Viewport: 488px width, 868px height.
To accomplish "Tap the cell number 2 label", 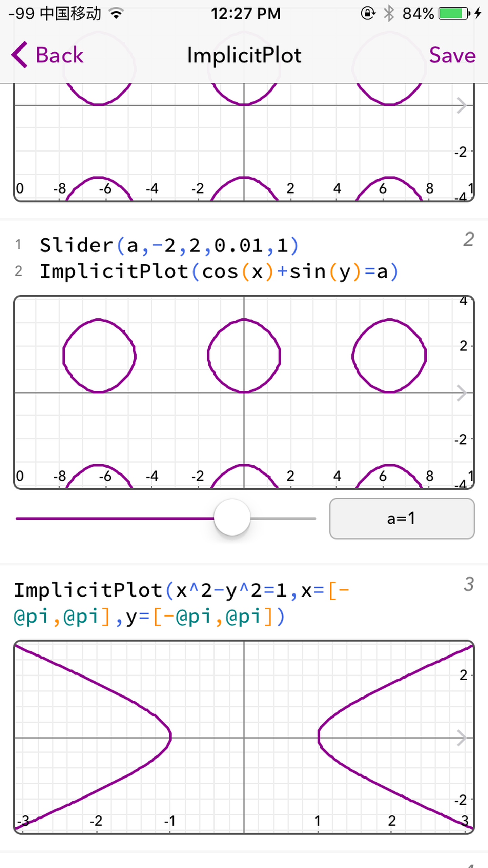I will 469,239.
